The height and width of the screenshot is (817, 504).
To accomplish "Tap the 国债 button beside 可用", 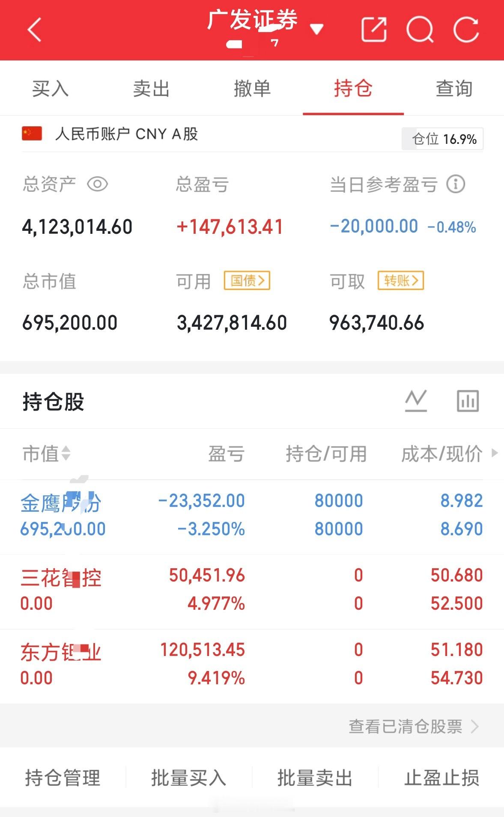I will [247, 280].
